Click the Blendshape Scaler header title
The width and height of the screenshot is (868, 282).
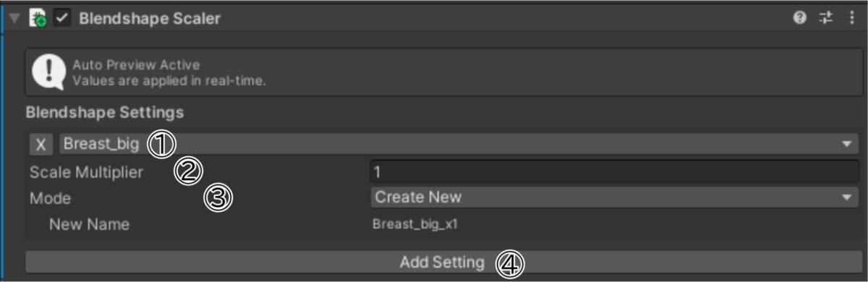click(150, 20)
